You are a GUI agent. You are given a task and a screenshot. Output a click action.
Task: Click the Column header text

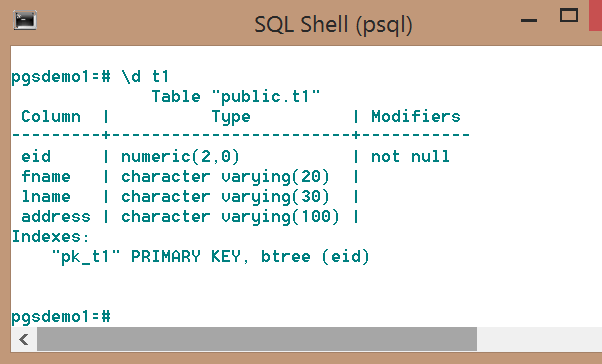click(51, 117)
